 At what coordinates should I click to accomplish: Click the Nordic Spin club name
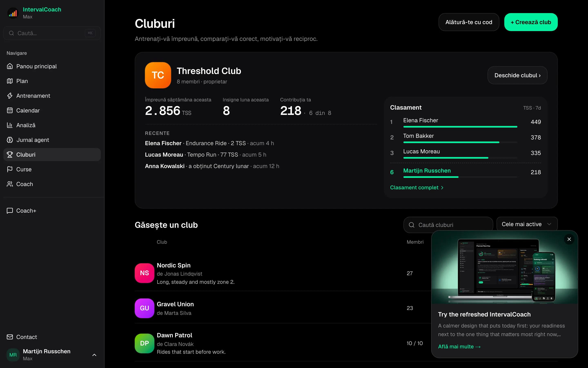[x=174, y=265]
